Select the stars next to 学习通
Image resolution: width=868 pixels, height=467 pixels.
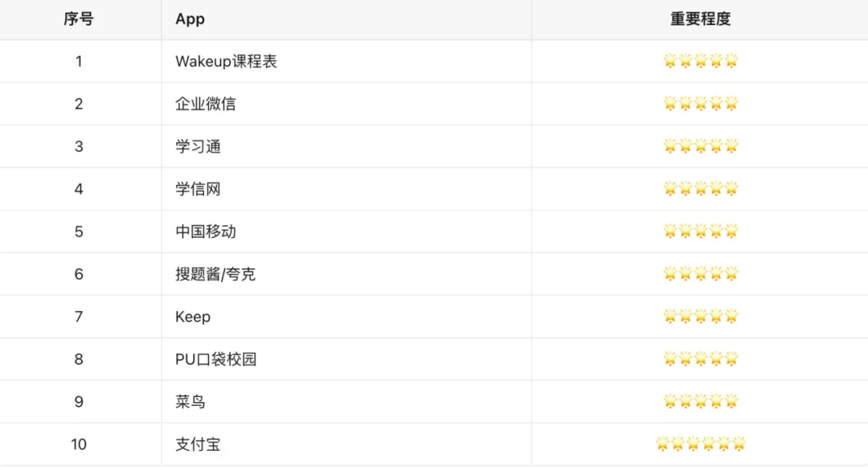700,146
